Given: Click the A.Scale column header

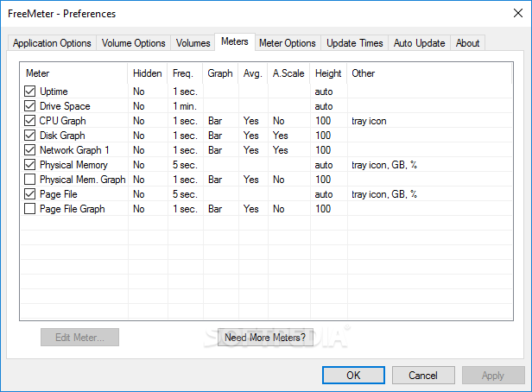Looking at the screenshot, I should pyautogui.click(x=288, y=73).
